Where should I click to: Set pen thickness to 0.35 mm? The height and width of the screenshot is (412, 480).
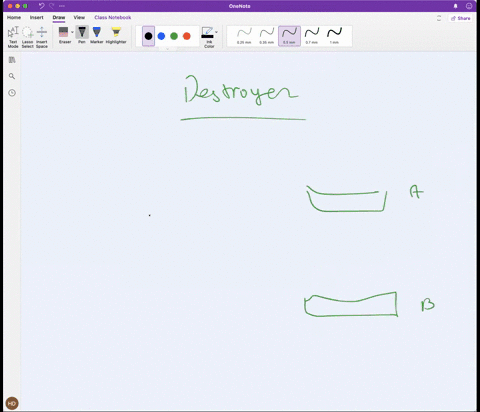(x=267, y=36)
